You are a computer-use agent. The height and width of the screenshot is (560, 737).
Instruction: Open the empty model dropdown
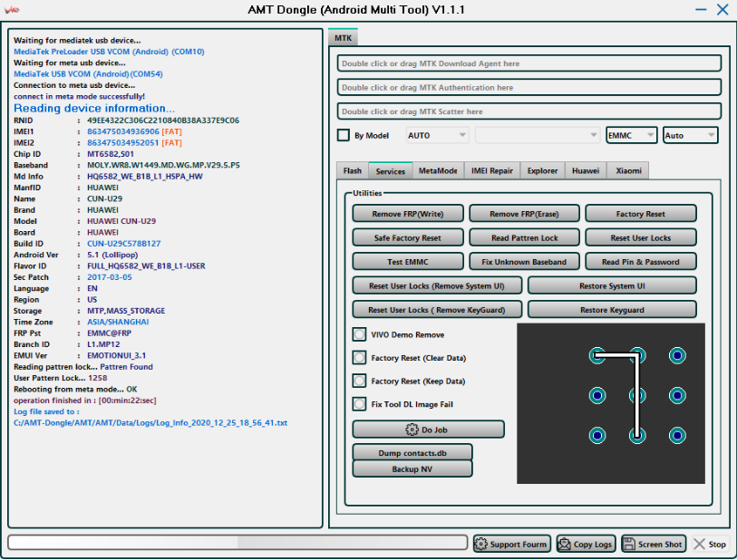[537, 135]
